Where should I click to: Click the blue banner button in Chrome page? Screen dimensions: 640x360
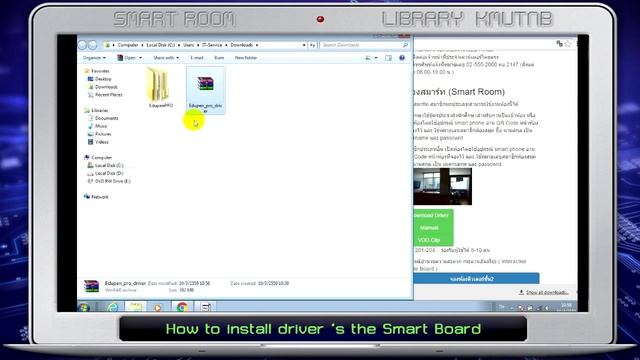pos(476,279)
